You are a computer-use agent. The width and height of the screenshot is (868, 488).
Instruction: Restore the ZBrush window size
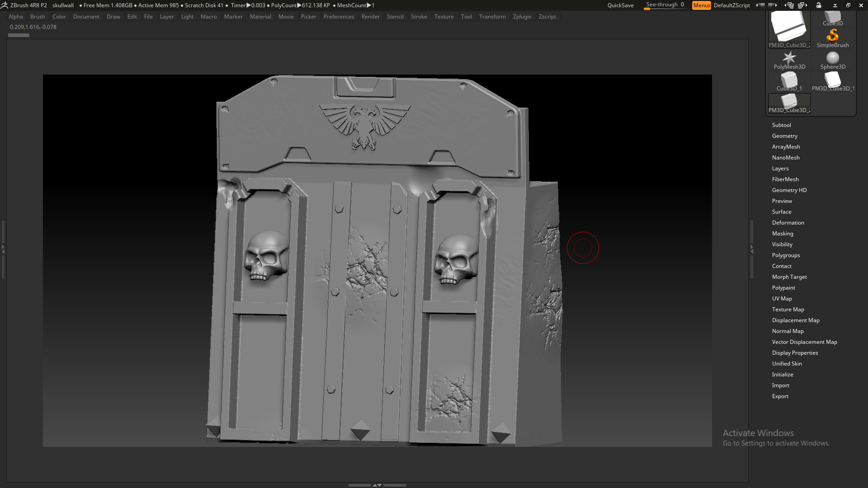click(x=848, y=5)
